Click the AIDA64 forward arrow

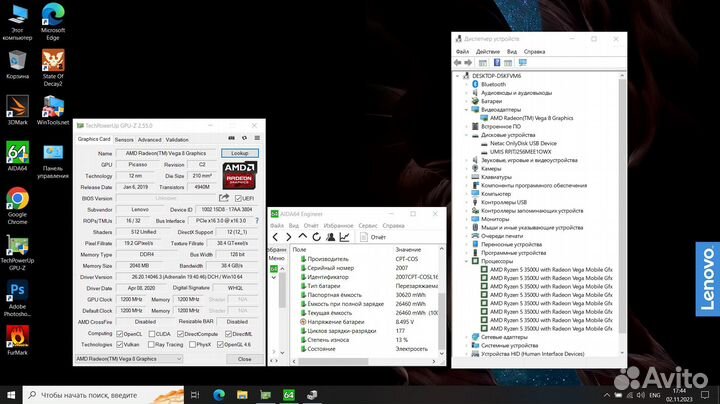point(288,237)
